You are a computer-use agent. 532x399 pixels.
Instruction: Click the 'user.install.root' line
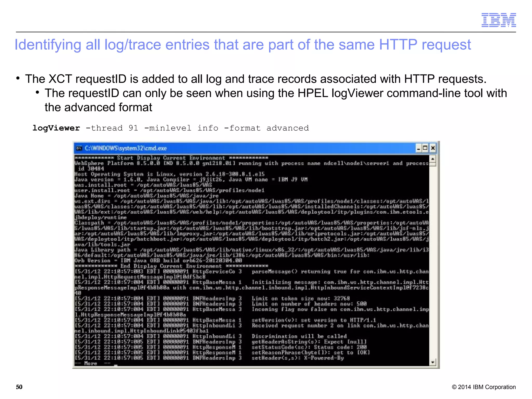click(170, 190)
